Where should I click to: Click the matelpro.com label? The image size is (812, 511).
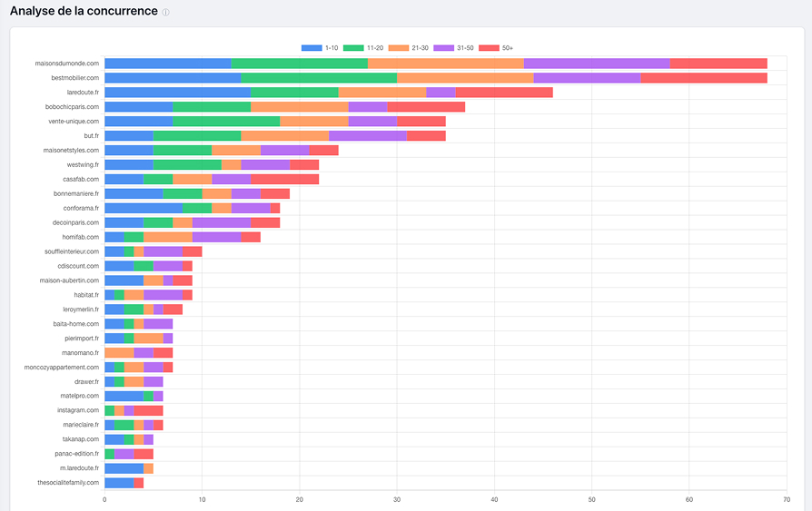tap(80, 396)
